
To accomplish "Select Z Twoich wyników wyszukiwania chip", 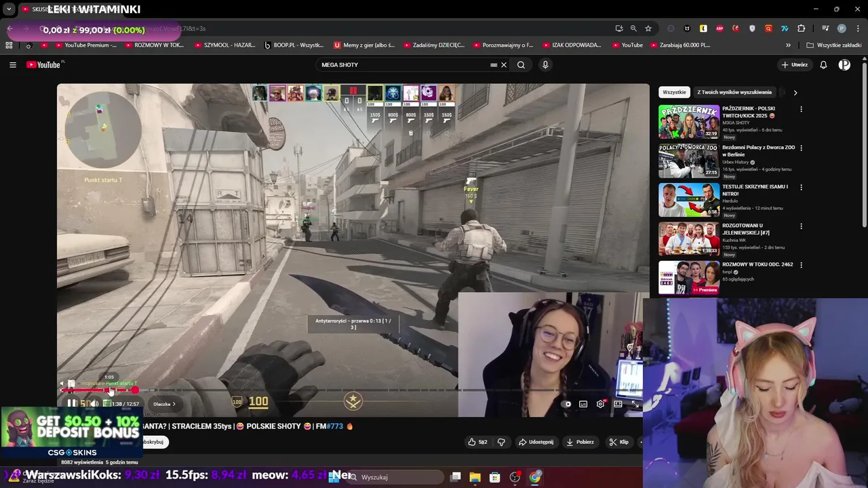I will tap(734, 92).
